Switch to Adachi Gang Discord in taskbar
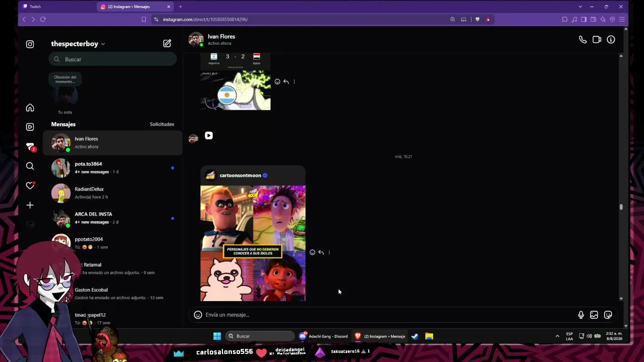 (324, 336)
